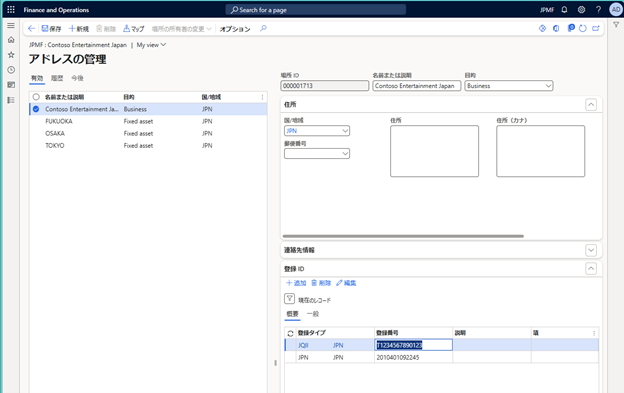Open address grid column options menu
624x393 pixels.
coord(262,97)
